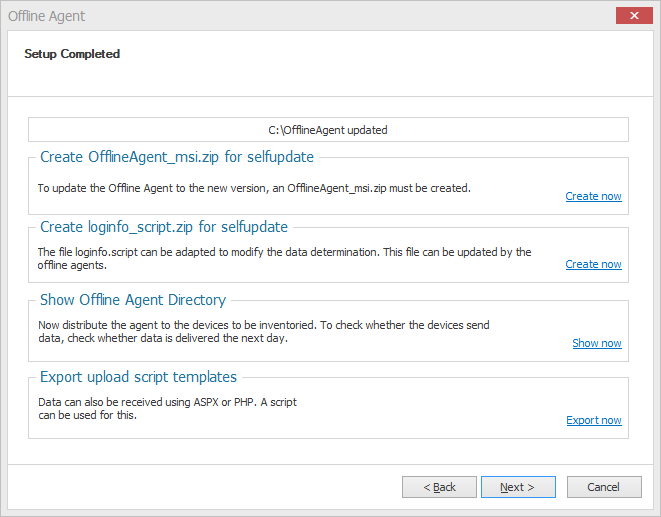Click the empty footer area left of Back
The width and height of the screenshot is (661, 517).
click(204, 487)
